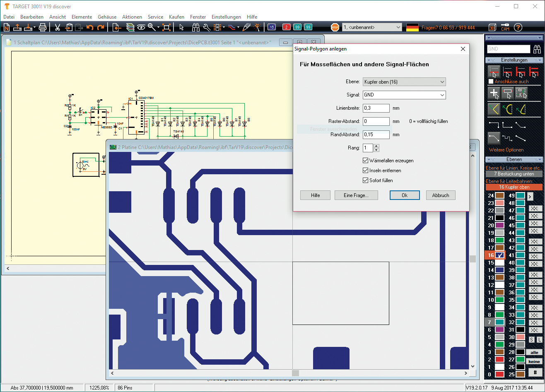Click the red color swatch for layer 2
545x392 pixels.
499,360
